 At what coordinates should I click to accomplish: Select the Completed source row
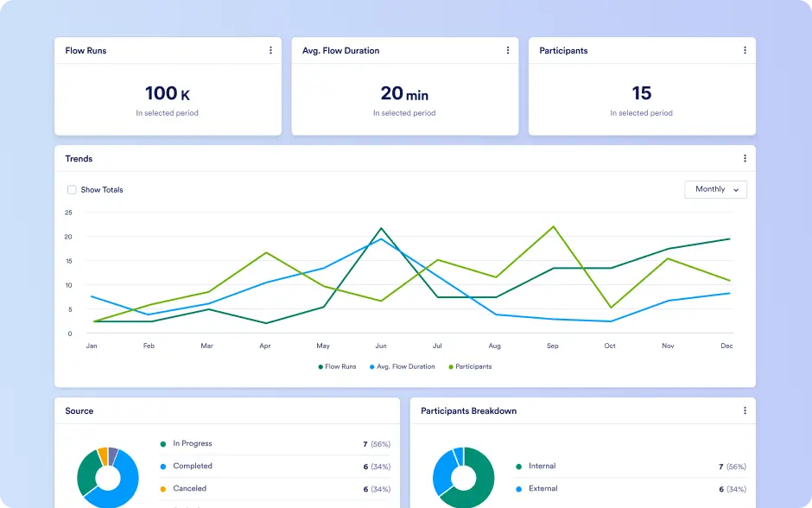275,466
